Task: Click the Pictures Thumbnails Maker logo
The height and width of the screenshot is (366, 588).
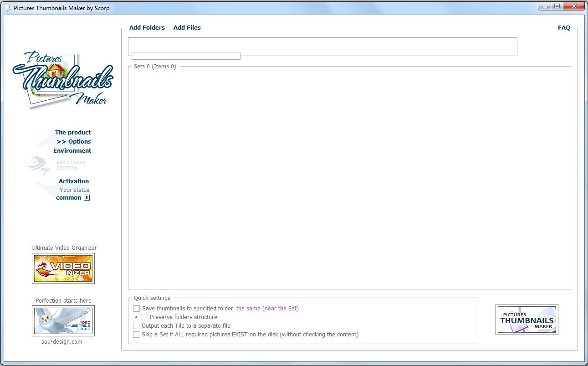Action: click(x=63, y=80)
